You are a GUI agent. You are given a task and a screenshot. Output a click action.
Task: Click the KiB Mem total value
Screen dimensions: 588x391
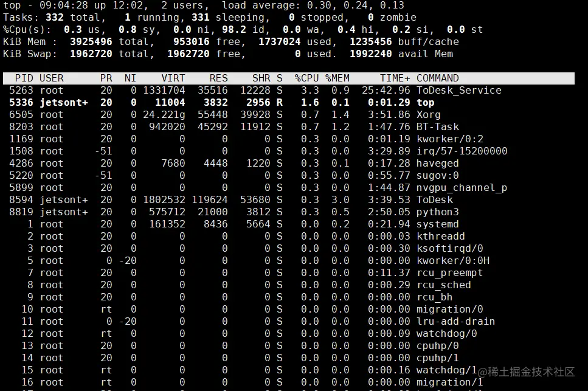tap(91, 41)
